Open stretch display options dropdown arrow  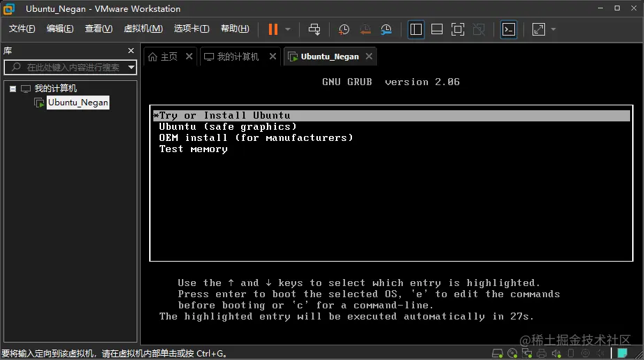pyautogui.click(x=553, y=29)
